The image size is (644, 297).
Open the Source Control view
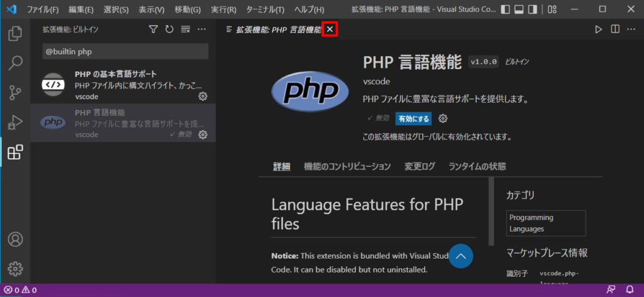click(15, 93)
